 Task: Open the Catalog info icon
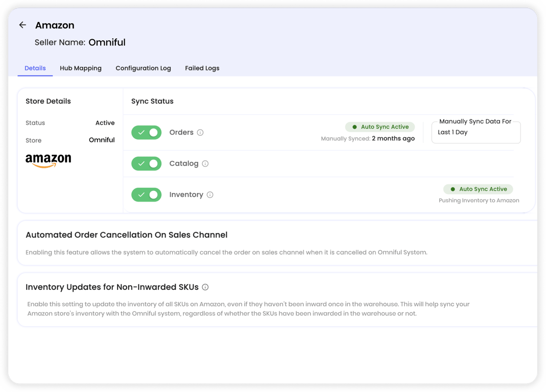pos(205,164)
